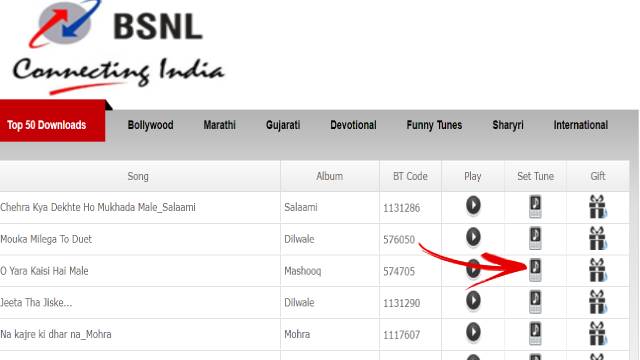Click BT code 574705
Image resolution: width=640 pixels, height=360 pixels.
[x=399, y=271]
